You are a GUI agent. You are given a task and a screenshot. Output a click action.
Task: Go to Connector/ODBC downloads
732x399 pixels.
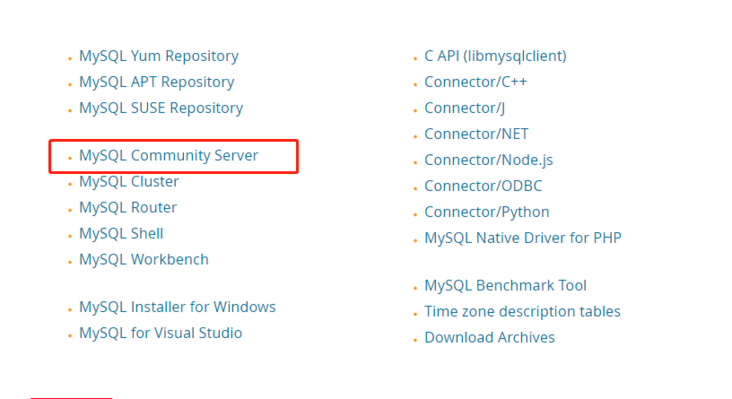point(483,186)
